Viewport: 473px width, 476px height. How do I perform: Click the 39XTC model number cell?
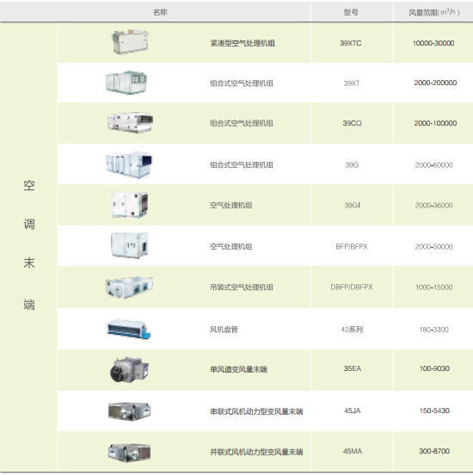351,43
